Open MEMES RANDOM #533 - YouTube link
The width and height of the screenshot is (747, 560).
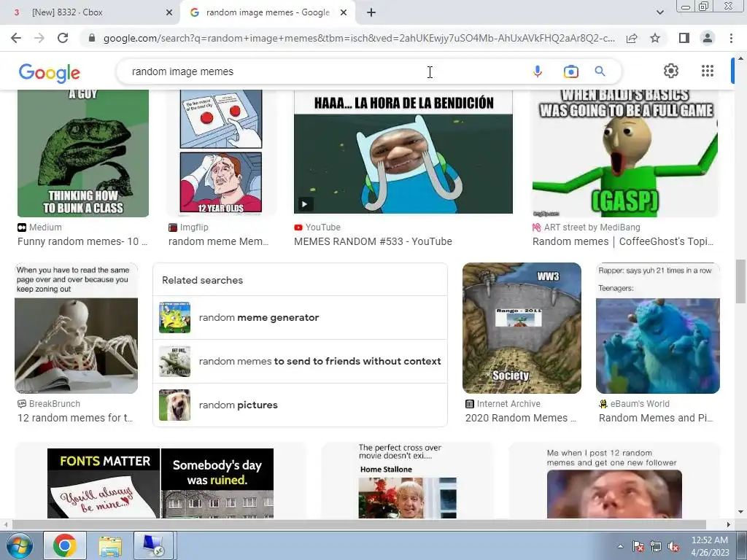point(373,241)
